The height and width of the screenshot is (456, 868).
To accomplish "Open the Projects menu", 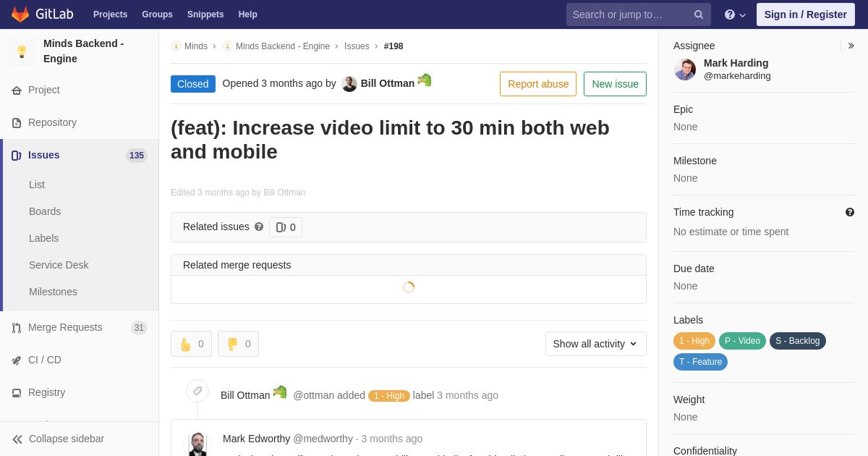I will (x=110, y=14).
